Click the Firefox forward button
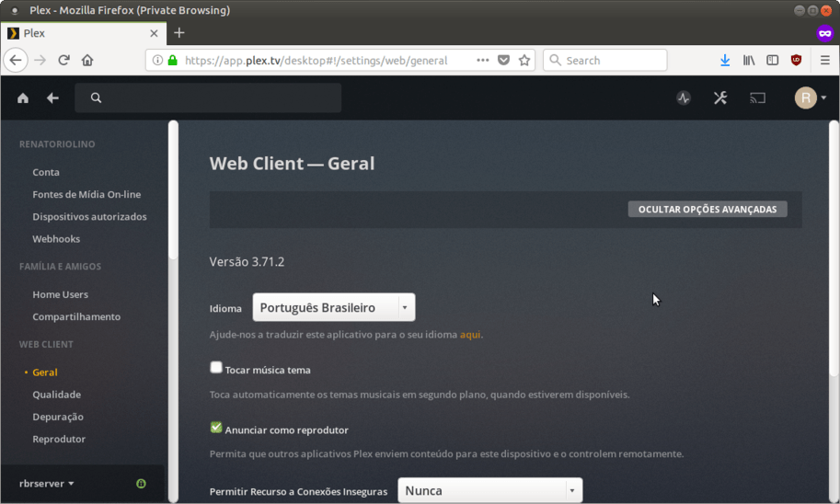840x504 pixels. click(x=40, y=60)
